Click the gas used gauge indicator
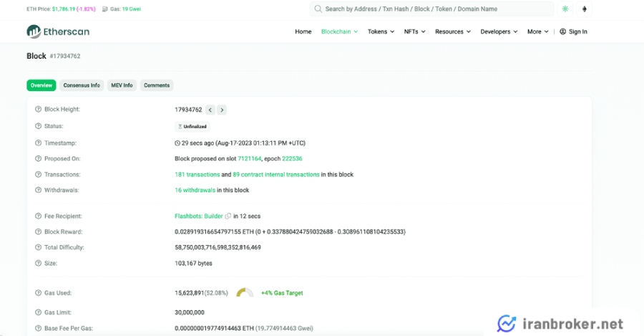This screenshot has height=336, width=644. tap(245, 293)
